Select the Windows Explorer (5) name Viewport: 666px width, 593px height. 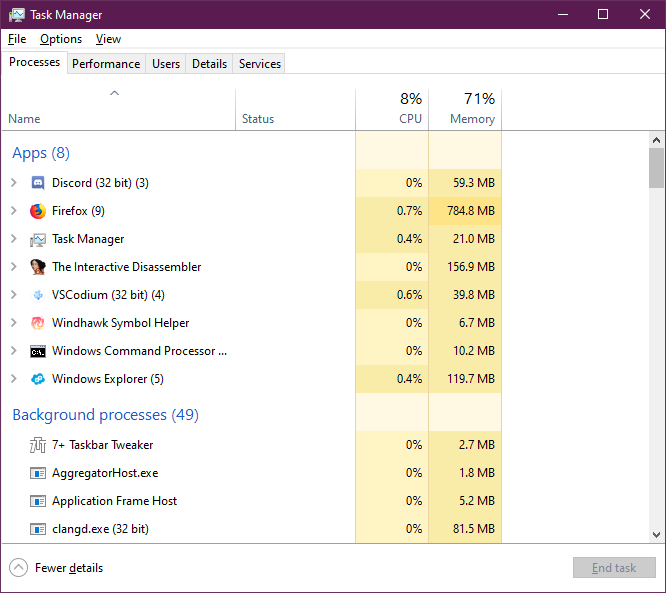pyautogui.click(x=107, y=379)
